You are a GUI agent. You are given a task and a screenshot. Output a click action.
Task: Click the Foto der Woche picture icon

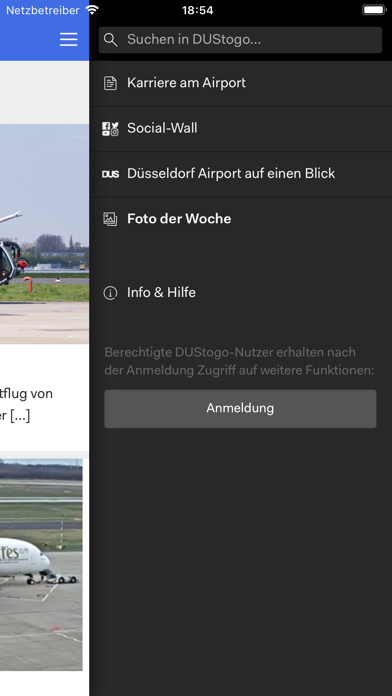click(110, 219)
